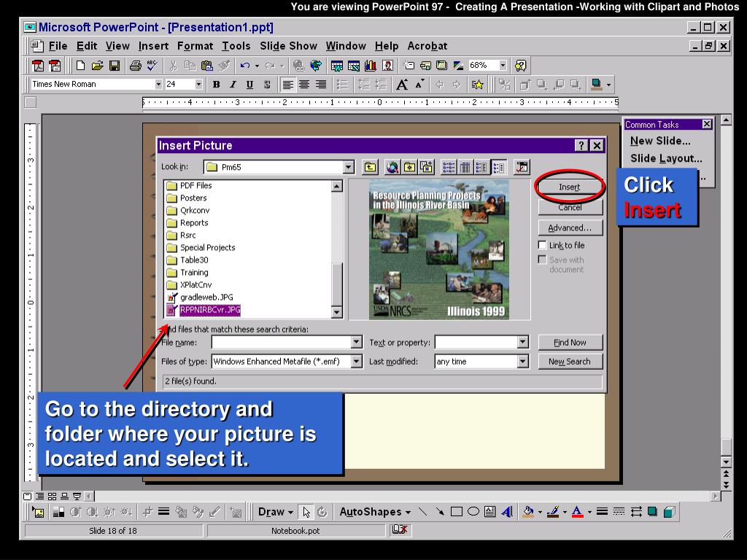Switch dialog to Details view
The width and height of the screenshot is (747, 560).
465,167
